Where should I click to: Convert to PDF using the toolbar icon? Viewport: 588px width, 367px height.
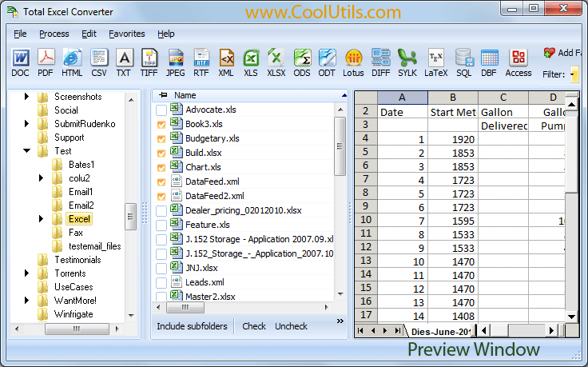coord(46,62)
